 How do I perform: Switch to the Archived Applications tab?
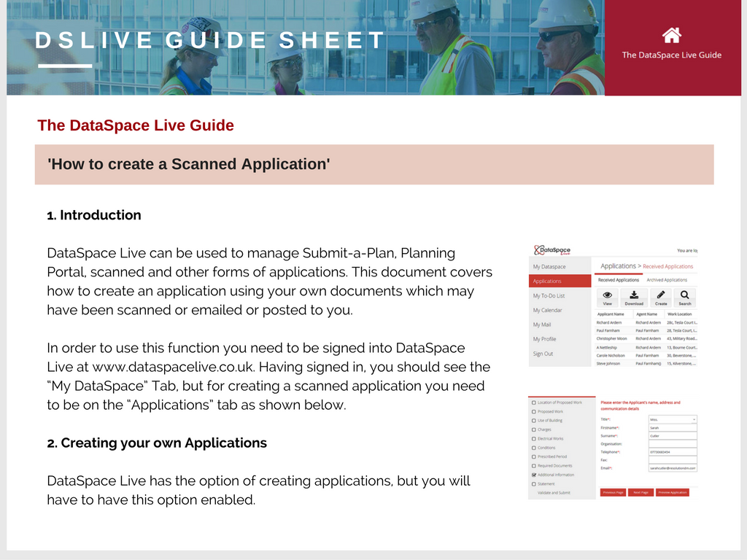tap(667, 280)
